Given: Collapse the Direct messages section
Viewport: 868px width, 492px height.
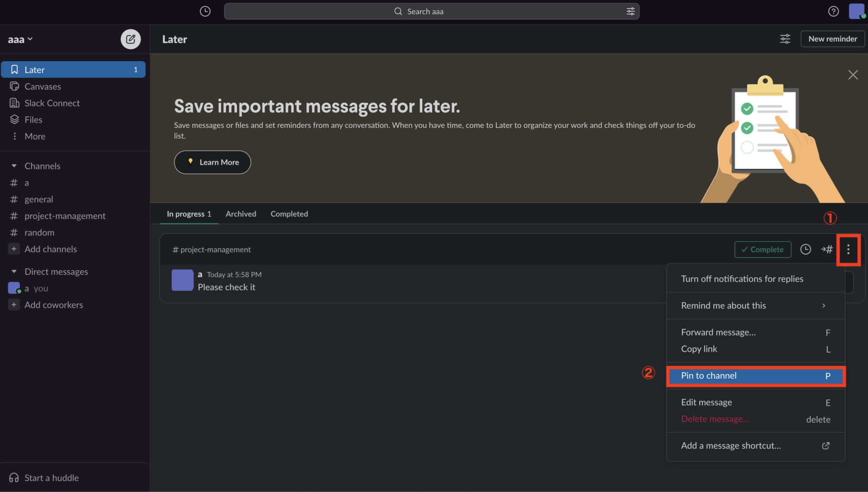Looking at the screenshot, I should click(x=14, y=271).
